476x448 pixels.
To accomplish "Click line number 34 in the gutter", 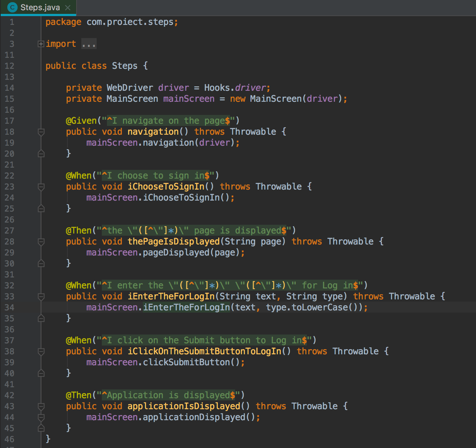I will tap(10, 307).
